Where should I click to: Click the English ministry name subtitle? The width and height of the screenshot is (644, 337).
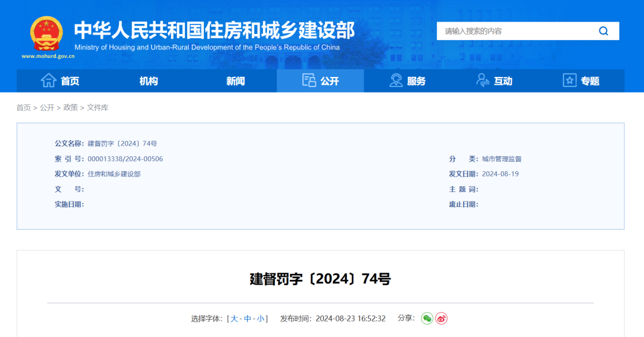pyautogui.click(x=207, y=47)
